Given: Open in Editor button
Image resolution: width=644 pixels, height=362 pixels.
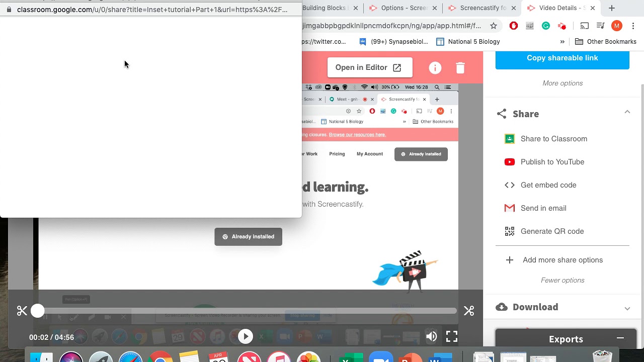Looking at the screenshot, I should [370, 67].
